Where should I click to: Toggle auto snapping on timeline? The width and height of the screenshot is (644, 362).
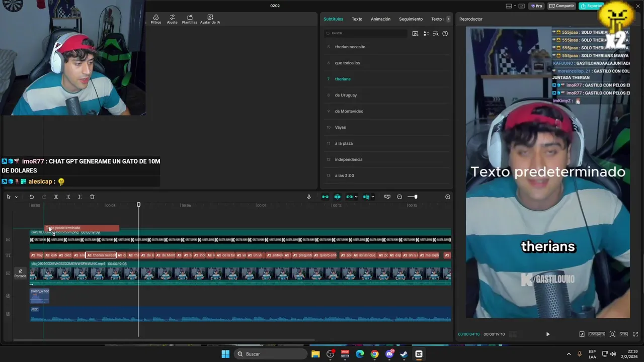coord(337,197)
